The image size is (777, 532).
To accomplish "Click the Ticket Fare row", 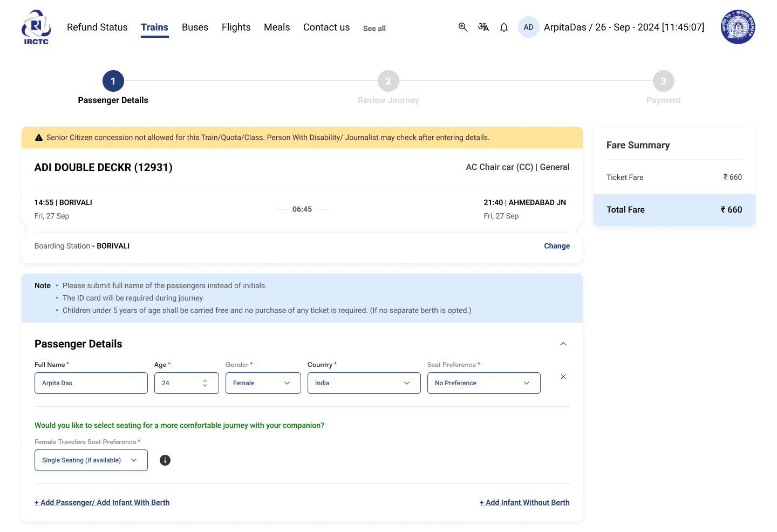I will (x=674, y=177).
